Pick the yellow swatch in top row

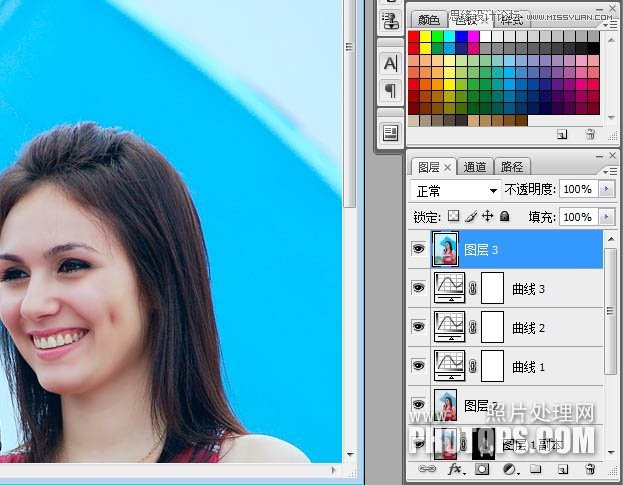point(426,37)
